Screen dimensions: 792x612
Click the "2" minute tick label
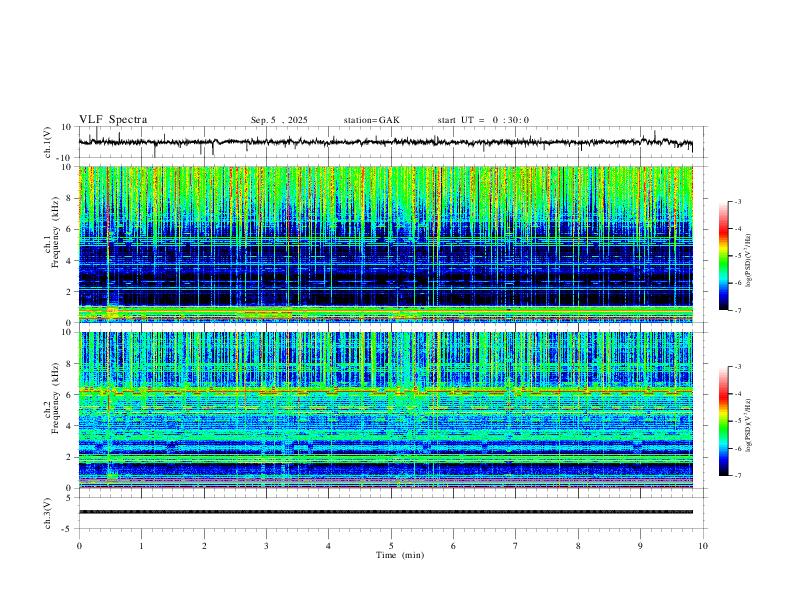(x=204, y=546)
